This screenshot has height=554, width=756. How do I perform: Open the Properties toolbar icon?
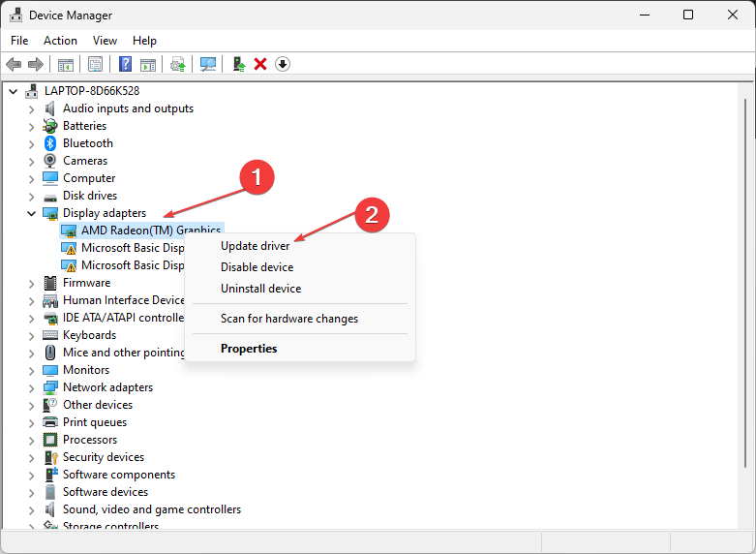coord(95,64)
